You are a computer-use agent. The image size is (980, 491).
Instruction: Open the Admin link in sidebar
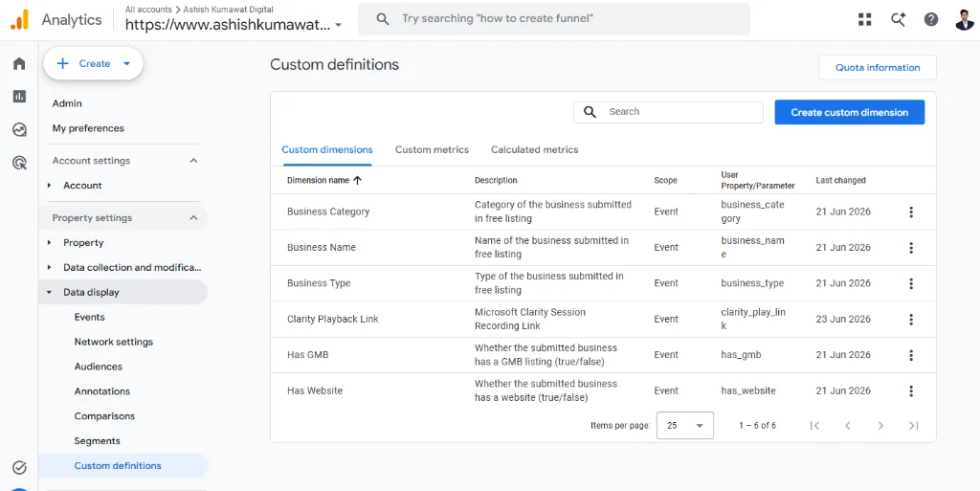point(67,103)
